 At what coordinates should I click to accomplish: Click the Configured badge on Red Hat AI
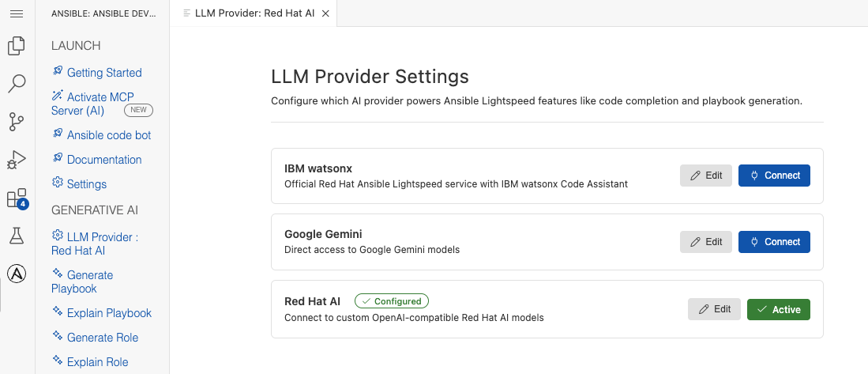pos(392,301)
